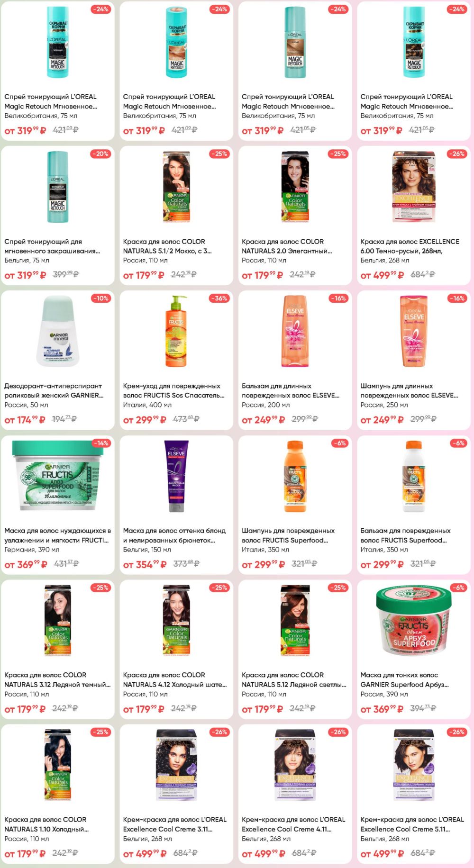Open the Excellence 6.00 Темно-русый box image

click(x=414, y=187)
